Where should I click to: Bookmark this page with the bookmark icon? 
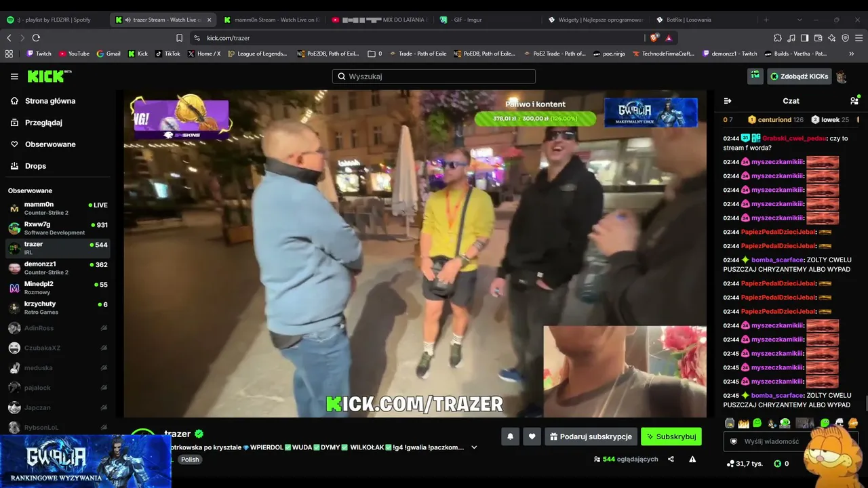tap(179, 38)
